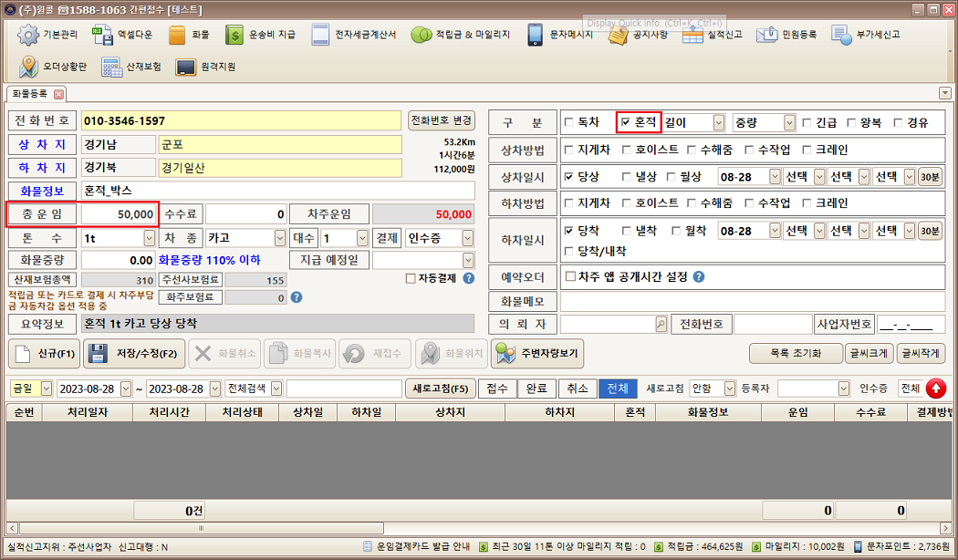Click the 저장/수정(F2) button

(x=136, y=354)
